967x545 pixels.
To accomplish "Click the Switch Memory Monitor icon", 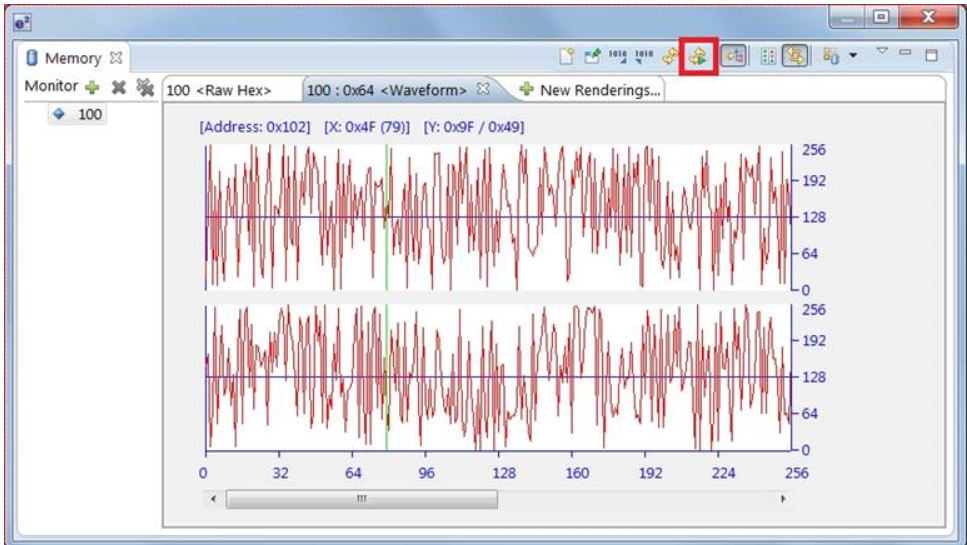I will tap(831, 56).
